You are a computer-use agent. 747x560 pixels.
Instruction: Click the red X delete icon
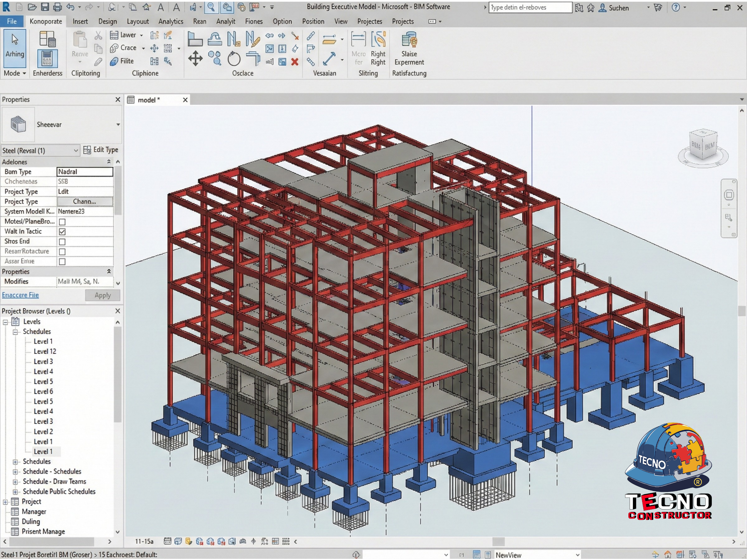(295, 62)
